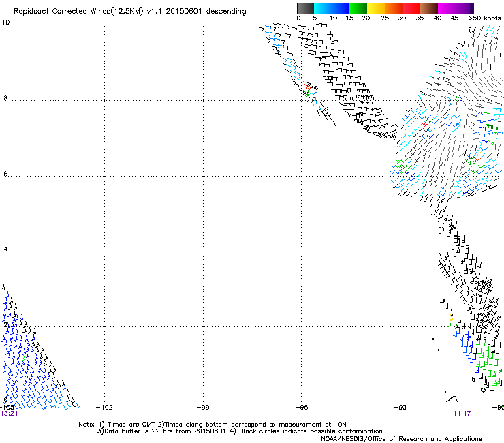
Task: Click the latitude label '6' on the left axis
Action: [5, 174]
